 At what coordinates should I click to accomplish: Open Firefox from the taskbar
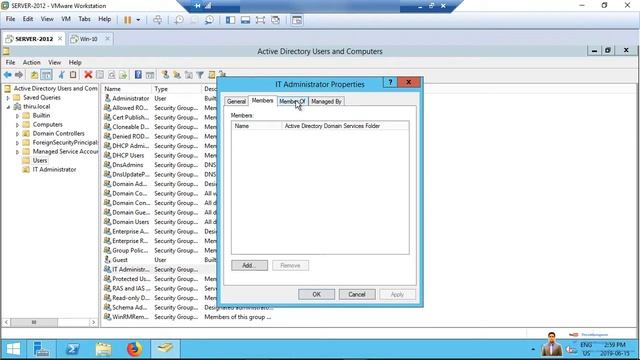pyautogui.click(x=134, y=349)
